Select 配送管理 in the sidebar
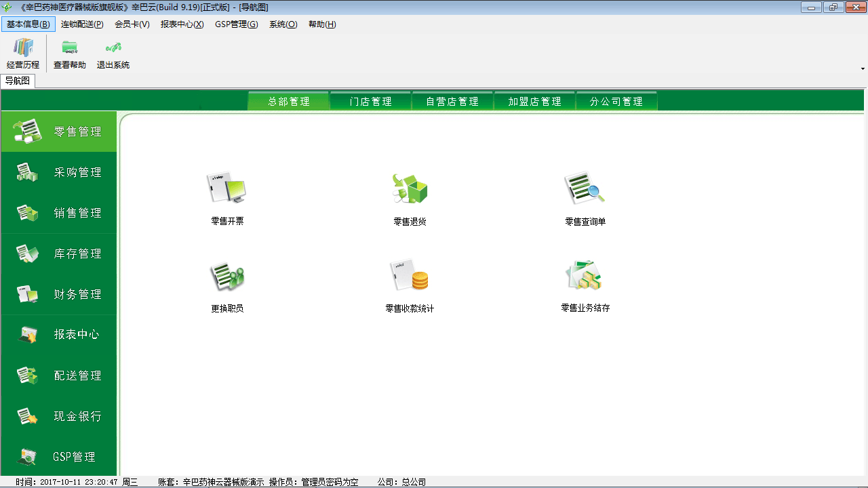Screen dimensions: 868x488 [x=59, y=375]
